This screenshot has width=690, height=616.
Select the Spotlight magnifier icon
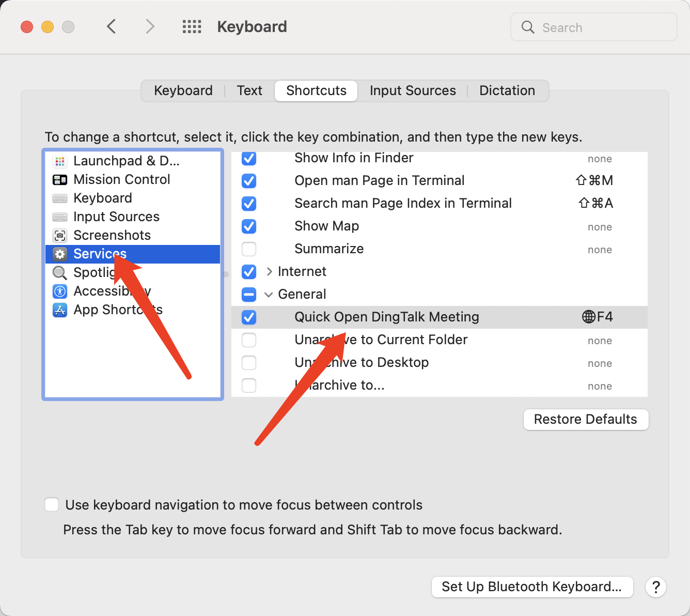click(60, 273)
